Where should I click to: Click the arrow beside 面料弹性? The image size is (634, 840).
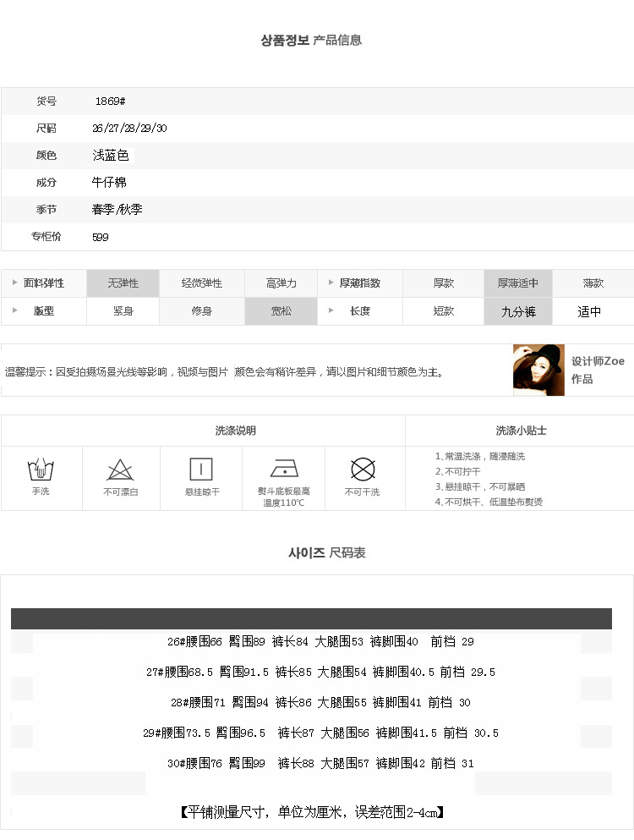(x=14, y=283)
